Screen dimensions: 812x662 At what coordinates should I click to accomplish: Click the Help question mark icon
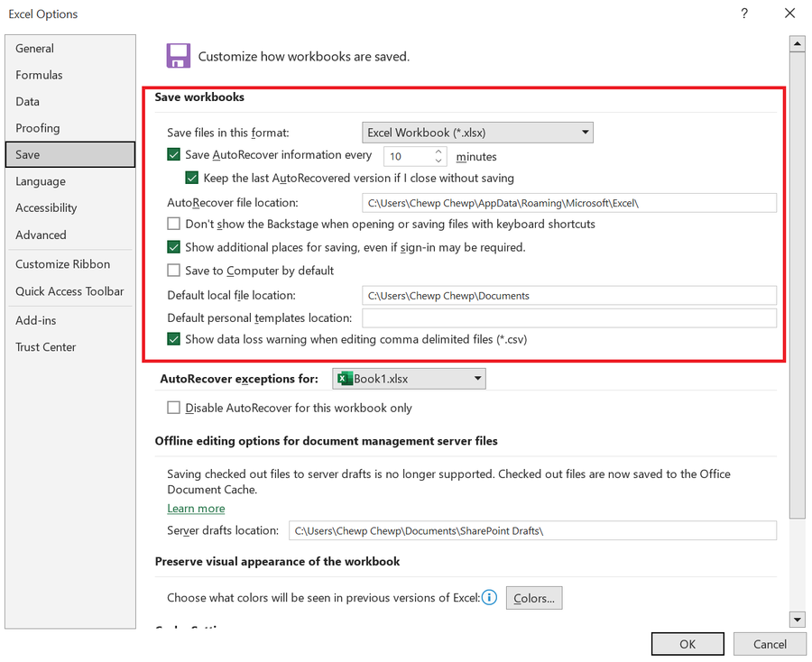[x=744, y=14]
